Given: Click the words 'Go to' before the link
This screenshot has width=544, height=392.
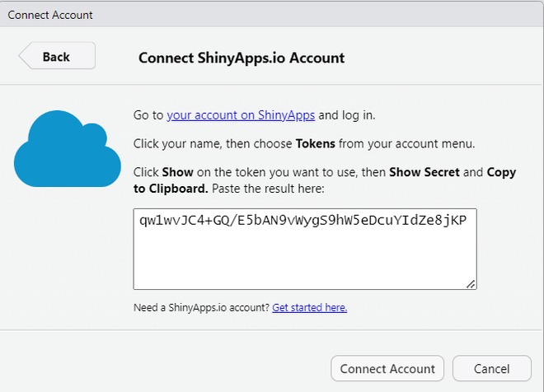Looking at the screenshot, I should coord(148,115).
